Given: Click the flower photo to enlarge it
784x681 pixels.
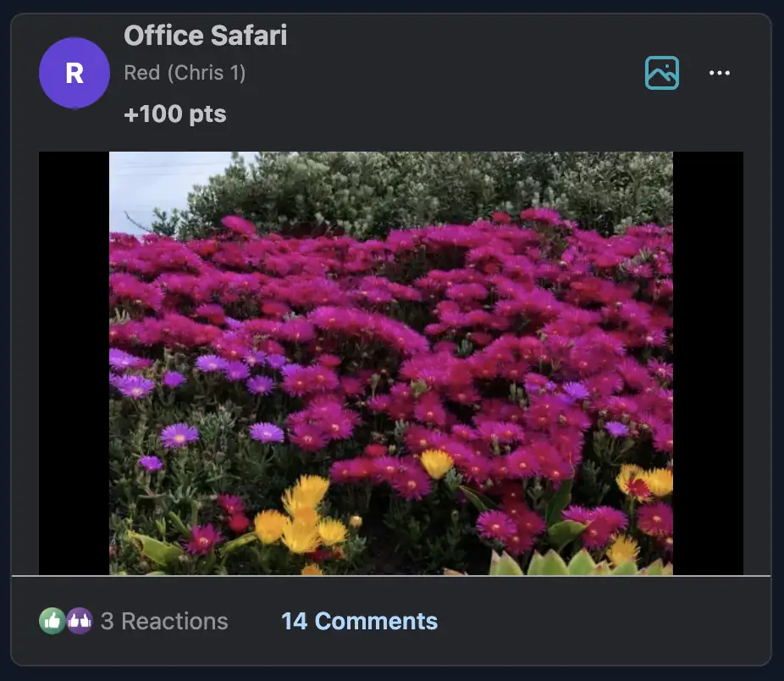Looking at the screenshot, I should [x=392, y=364].
